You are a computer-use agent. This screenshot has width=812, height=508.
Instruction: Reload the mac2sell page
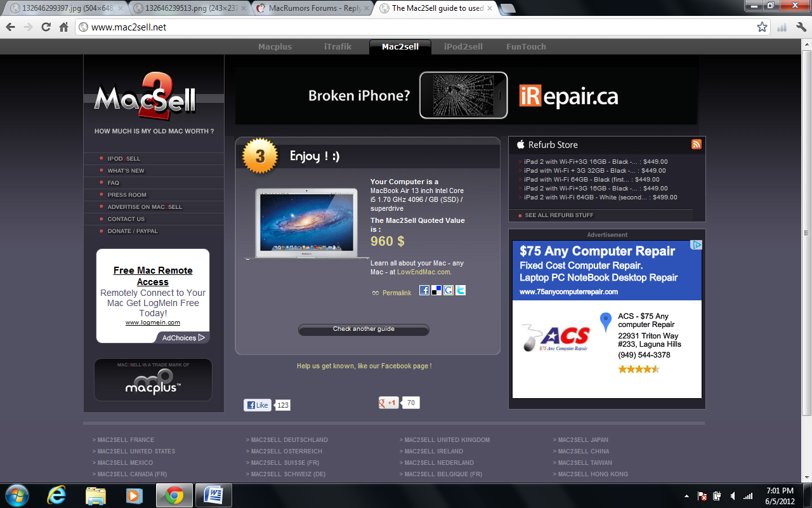46,27
